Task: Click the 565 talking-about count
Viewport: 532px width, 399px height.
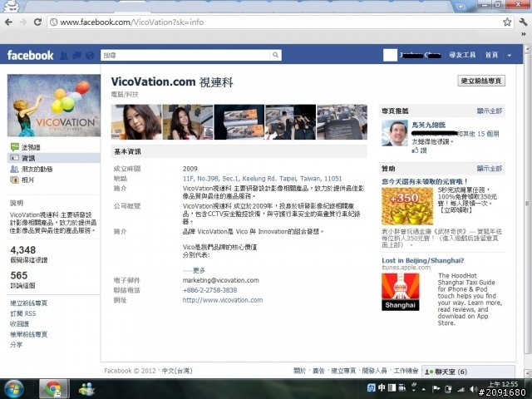Action: click(18, 275)
